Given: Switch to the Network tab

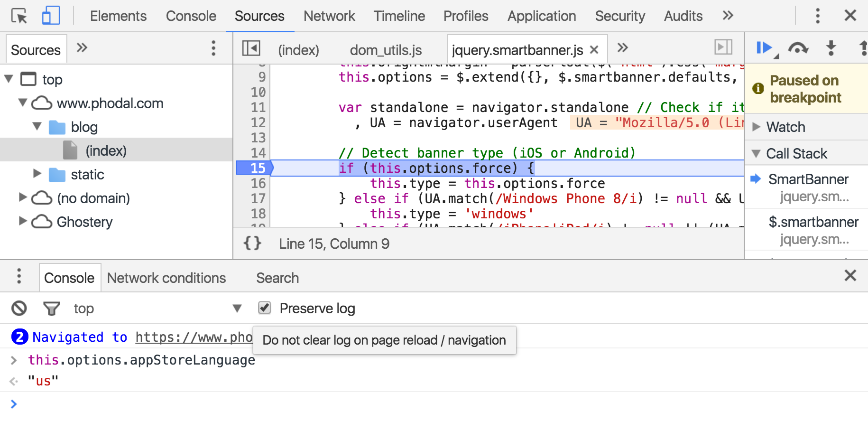Looking at the screenshot, I should coord(329,16).
